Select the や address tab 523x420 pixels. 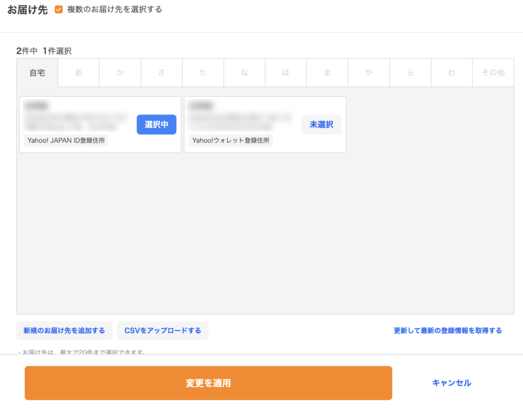pos(369,73)
